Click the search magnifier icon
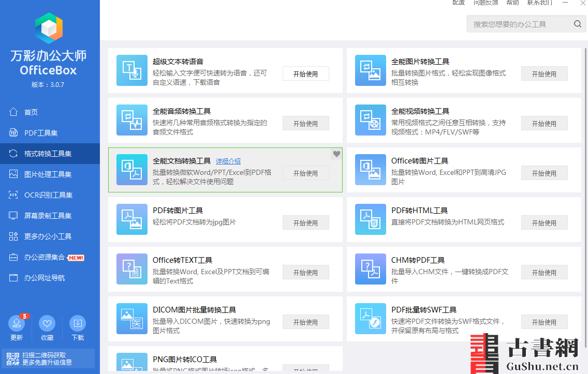588x374 pixels. coord(578,24)
